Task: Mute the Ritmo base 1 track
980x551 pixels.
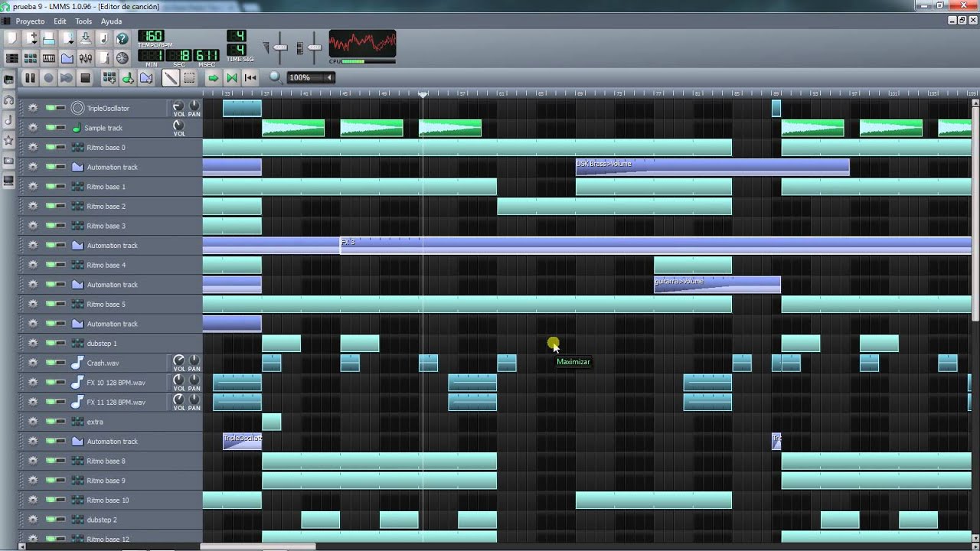Action: (x=51, y=187)
